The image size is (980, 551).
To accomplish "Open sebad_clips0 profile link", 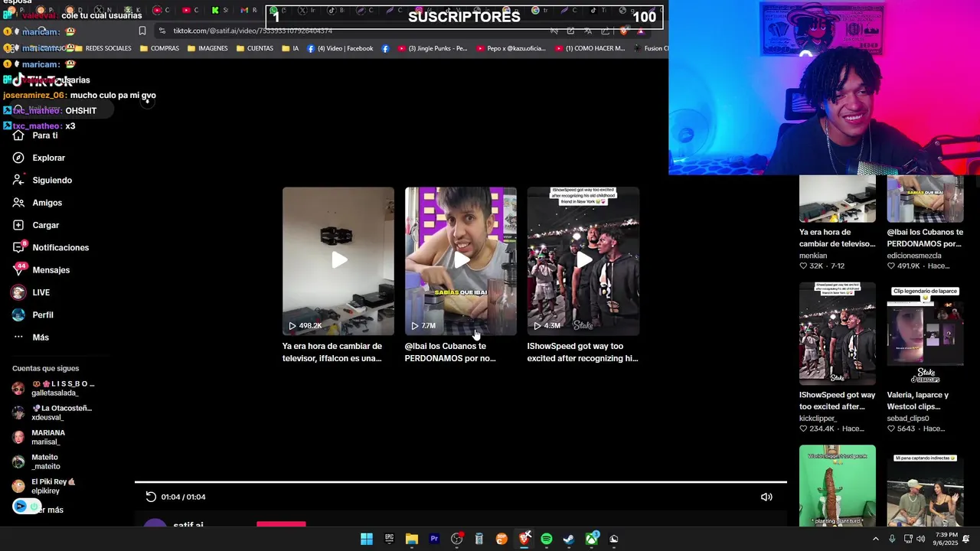I will (x=908, y=419).
